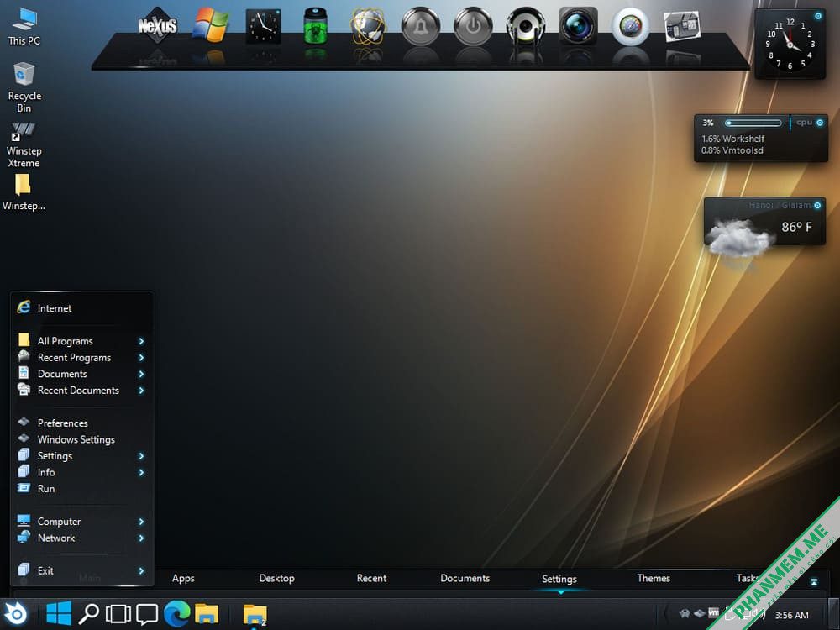Open the headphones speaker icon in the dock
Image resolution: width=840 pixels, height=630 pixels.
click(x=526, y=26)
